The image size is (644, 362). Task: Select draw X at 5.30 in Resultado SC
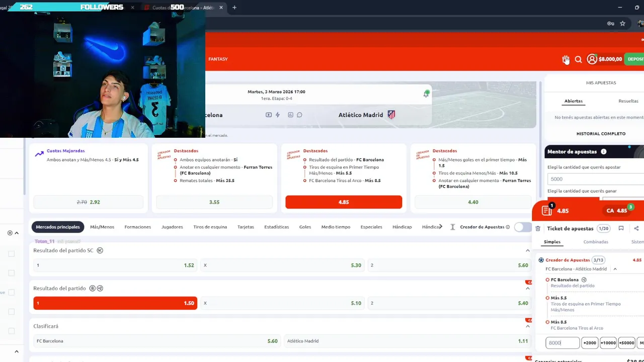tap(282, 265)
